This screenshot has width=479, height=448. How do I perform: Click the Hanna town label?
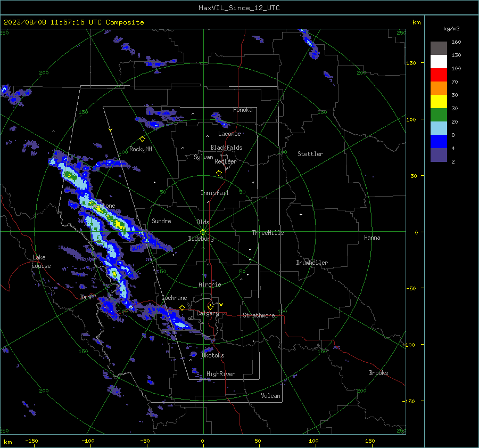[x=372, y=238]
